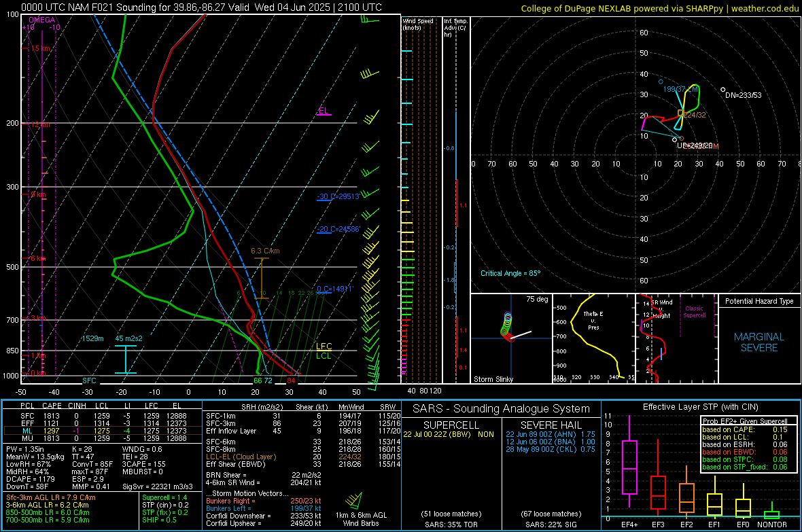Click the 'based on CAPE: 0.15' line
Viewport: 802px width, 532px height.
(745, 429)
